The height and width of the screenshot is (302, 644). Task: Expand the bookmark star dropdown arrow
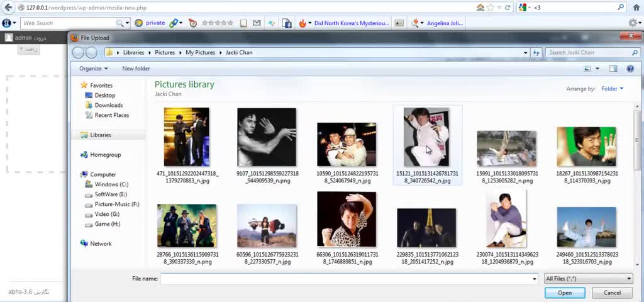(499, 8)
